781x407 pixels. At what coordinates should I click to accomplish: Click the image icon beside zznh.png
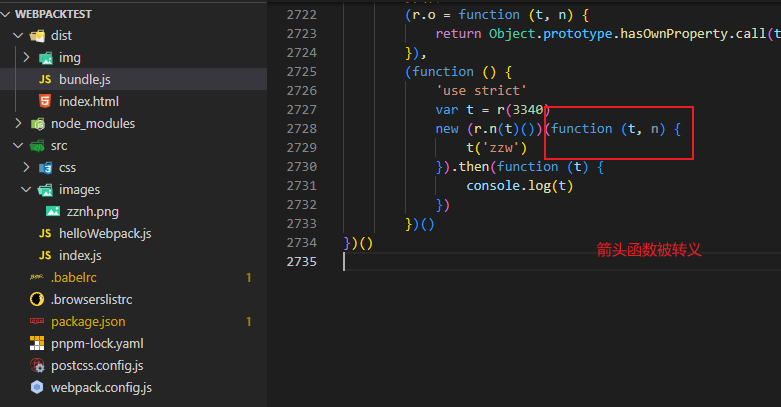53,212
